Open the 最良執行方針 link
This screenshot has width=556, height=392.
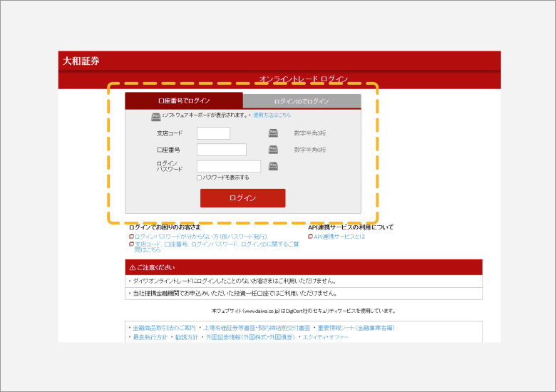point(150,337)
